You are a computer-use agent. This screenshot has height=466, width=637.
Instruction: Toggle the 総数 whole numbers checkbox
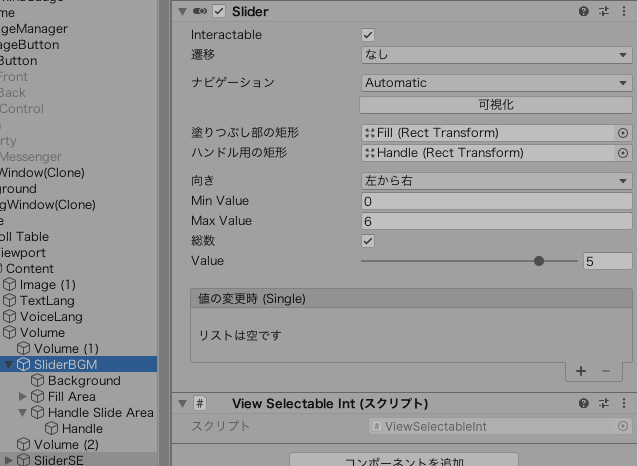click(x=368, y=241)
